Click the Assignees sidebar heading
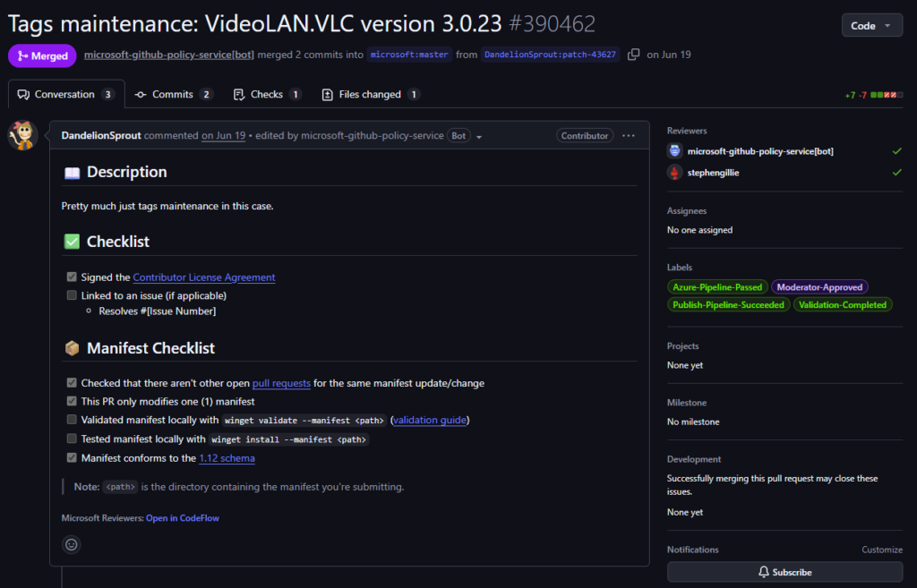Viewport: 917px width, 588px height. click(687, 210)
